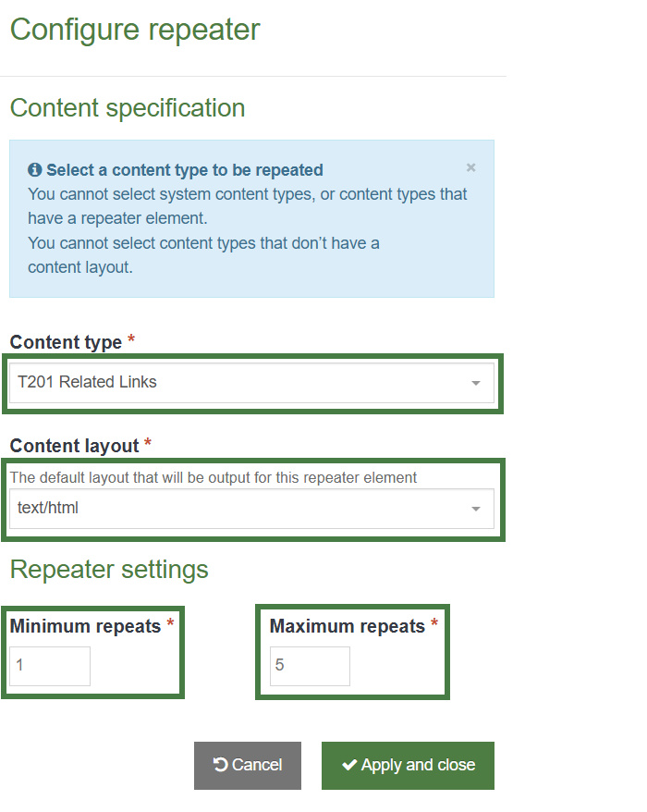Viewport: 647px width, 812px height.
Task: Select the Minimum repeats value field
Action: pyautogui.click(x=49, y=666)
